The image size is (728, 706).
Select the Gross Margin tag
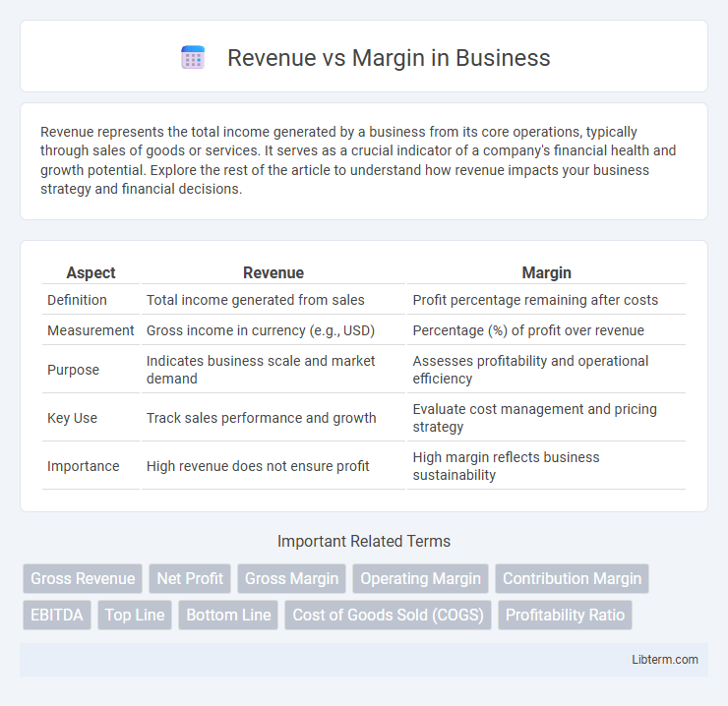[291, 578]
